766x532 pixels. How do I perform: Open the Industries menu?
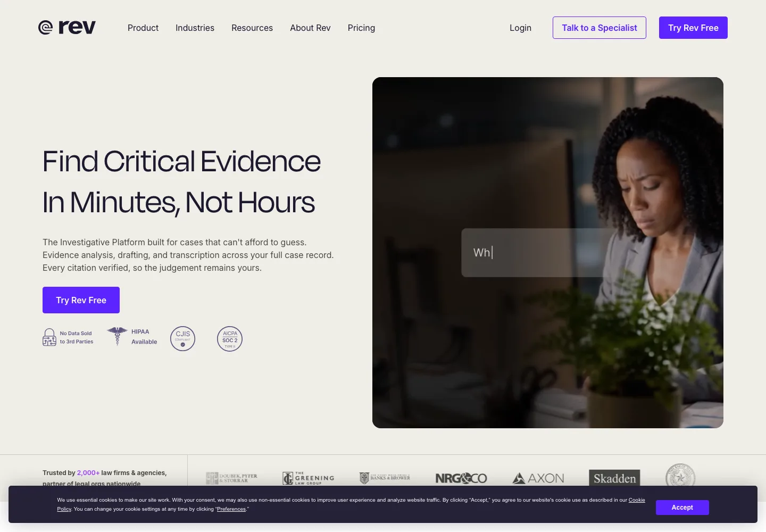coord(195,28)
